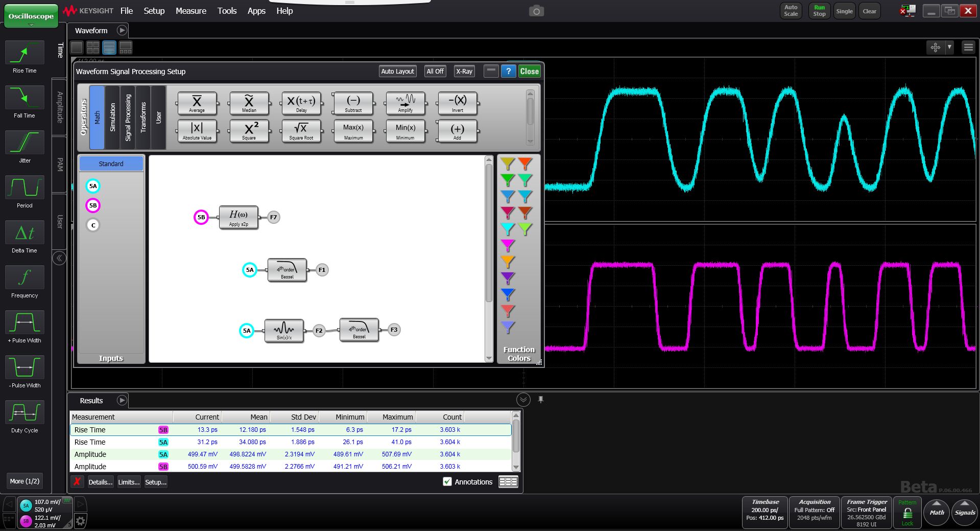Image resolution: width=980 pixels, height=531 pixels.
Task: Open the Measure menu
Action: coord(190,11)
